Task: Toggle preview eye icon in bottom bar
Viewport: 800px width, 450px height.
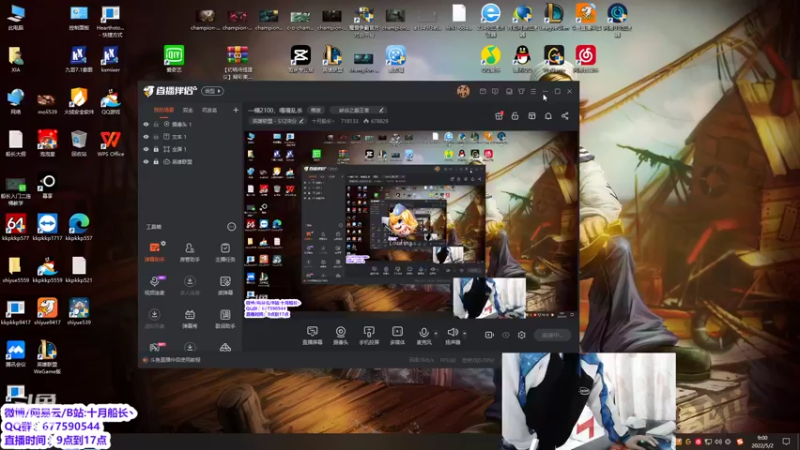Action: tap(506, 335)
